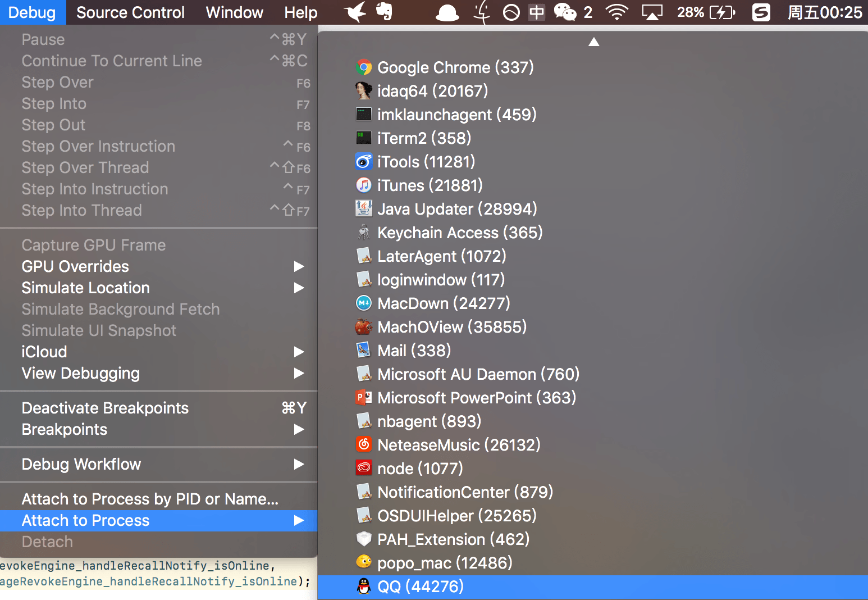Click the battery 28% indicator
Screen dimensions: 868x600
click(x=706, y=12)
